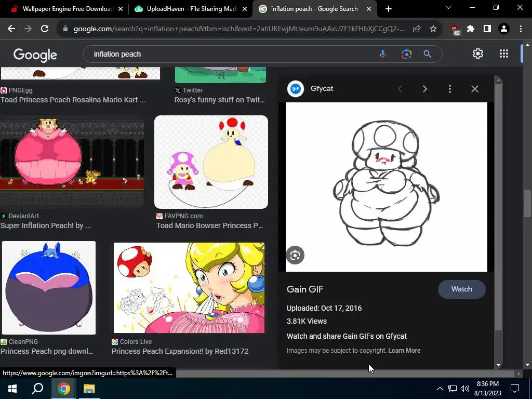The height and width of the screenshot is (399, 532).
Task: Click the Gfycat source logo
Action: point(296,89)
